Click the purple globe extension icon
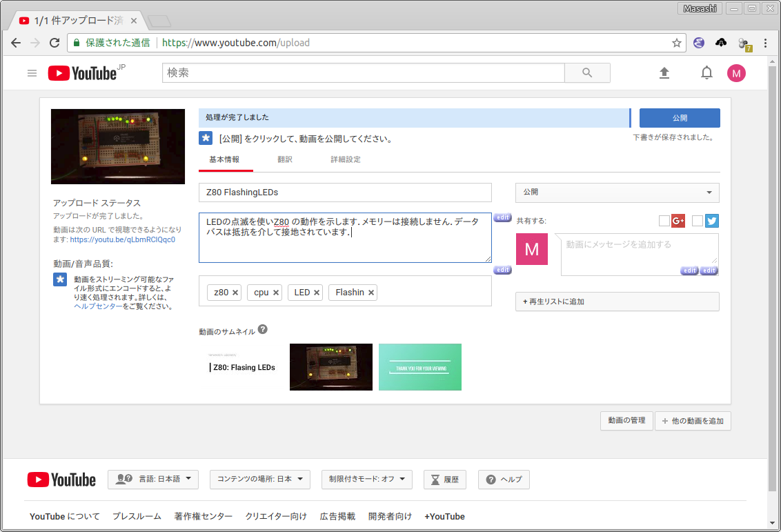Image resolution: width=781 pixels, height=532 pixels. (699, 43)
